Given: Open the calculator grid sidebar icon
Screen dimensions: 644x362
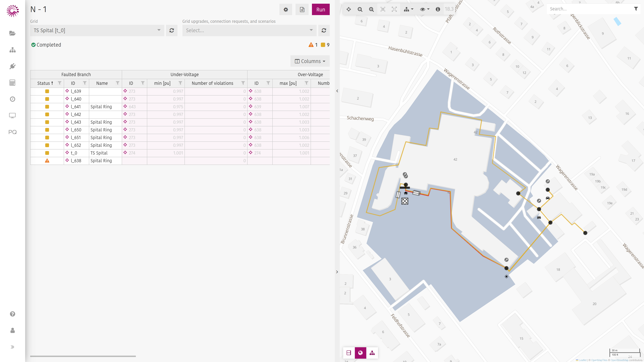Looking at the screenshot, I should click(x=13, y=83).
